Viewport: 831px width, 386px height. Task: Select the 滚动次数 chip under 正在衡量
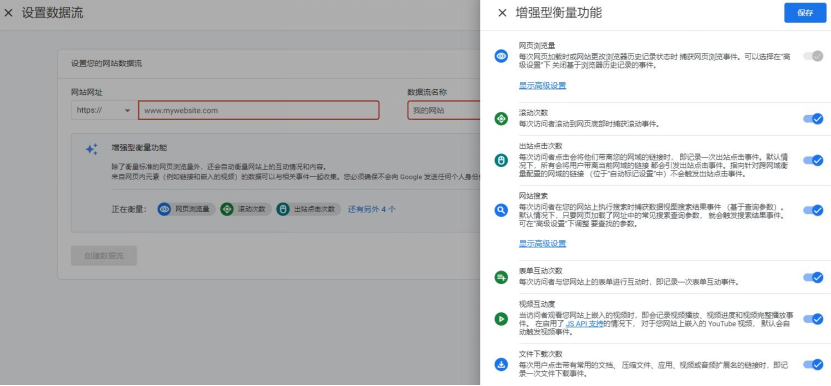(246, 209)
